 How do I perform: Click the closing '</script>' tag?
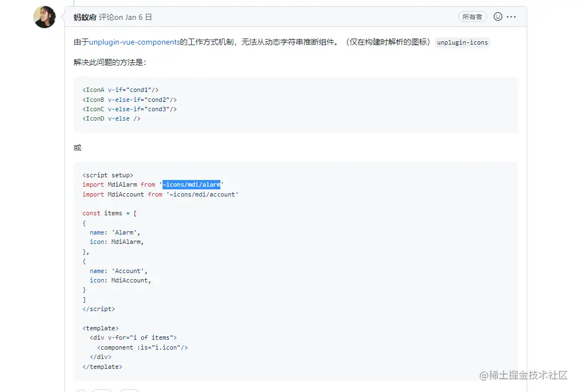tap(99, 309)
